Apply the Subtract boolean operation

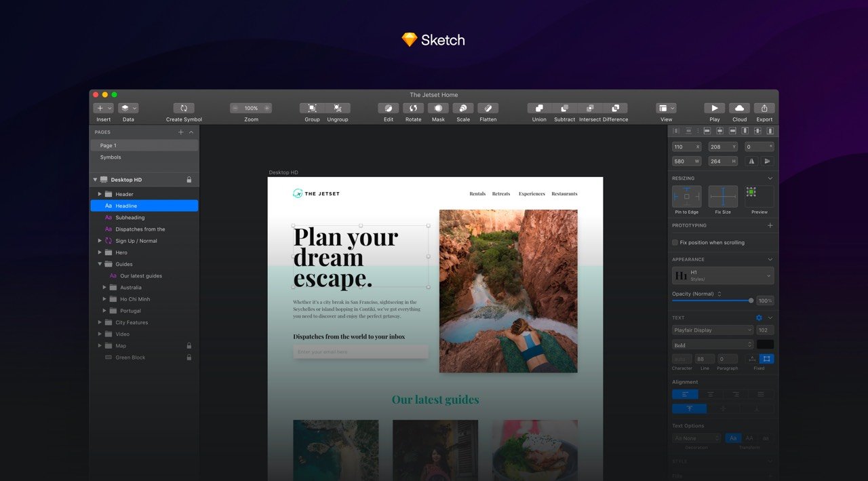pyautogui.click(x=564, y=109)
